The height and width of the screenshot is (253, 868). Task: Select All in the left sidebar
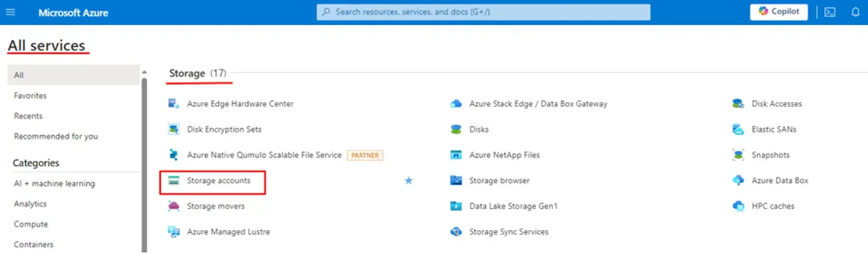tap(74, 75)
